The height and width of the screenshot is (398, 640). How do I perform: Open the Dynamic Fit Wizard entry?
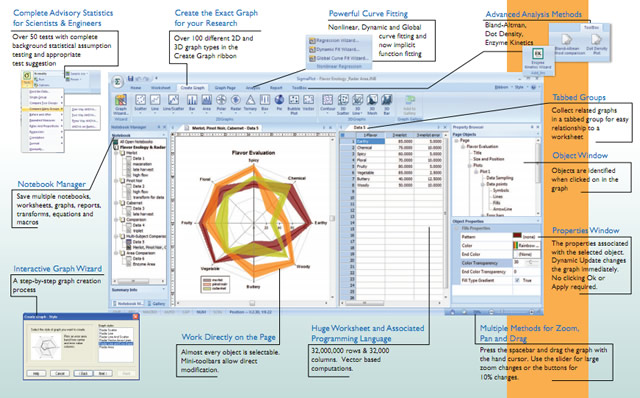(x=334, y=49)
